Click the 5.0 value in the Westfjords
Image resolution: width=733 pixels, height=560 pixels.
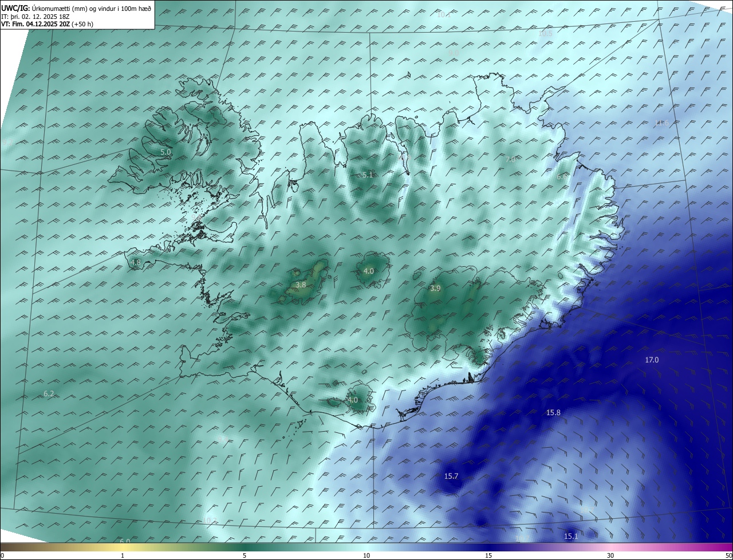click(165, 152)
